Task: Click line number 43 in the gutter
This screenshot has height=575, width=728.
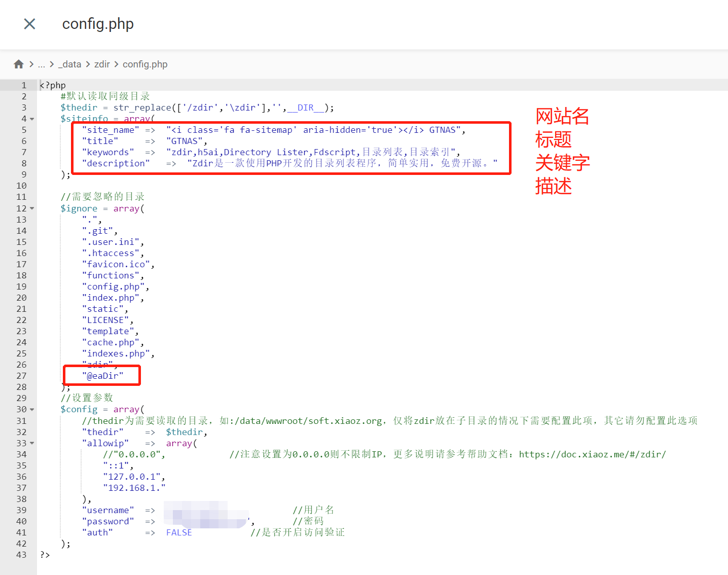Action: [x=21, y=555]
